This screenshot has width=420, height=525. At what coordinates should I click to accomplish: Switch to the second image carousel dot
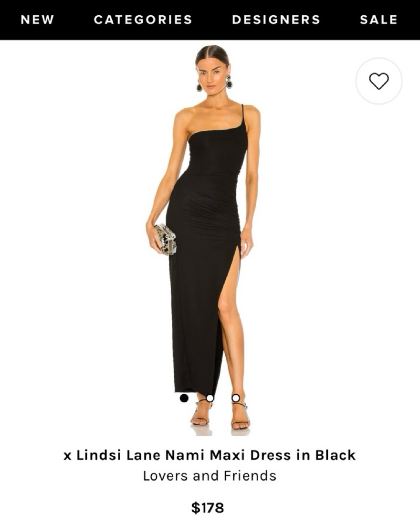click(x=210, y=398)
